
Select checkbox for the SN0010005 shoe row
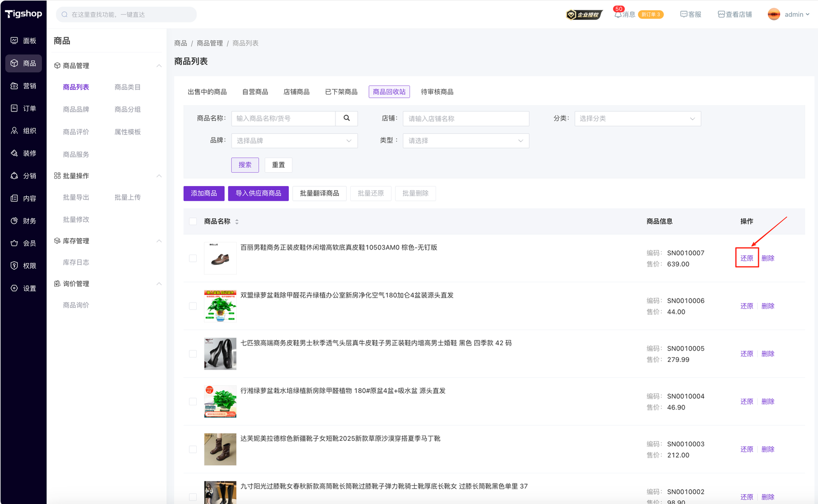193,354
